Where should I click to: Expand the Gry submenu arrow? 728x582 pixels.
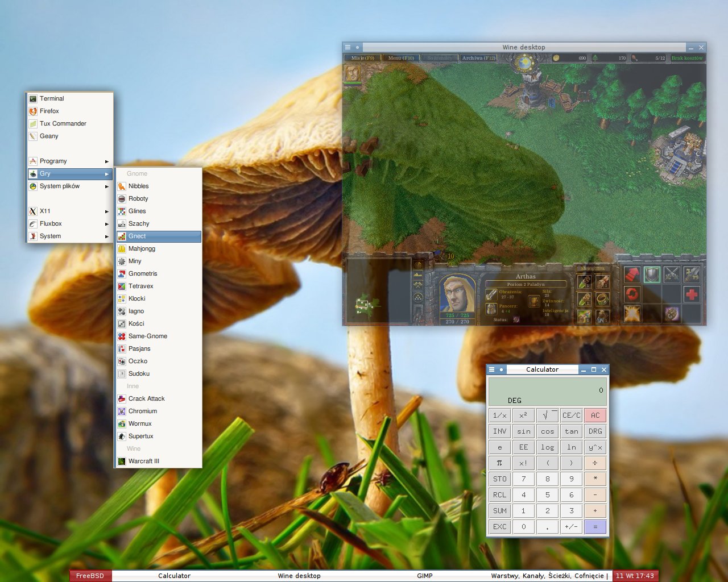(106, 174)
